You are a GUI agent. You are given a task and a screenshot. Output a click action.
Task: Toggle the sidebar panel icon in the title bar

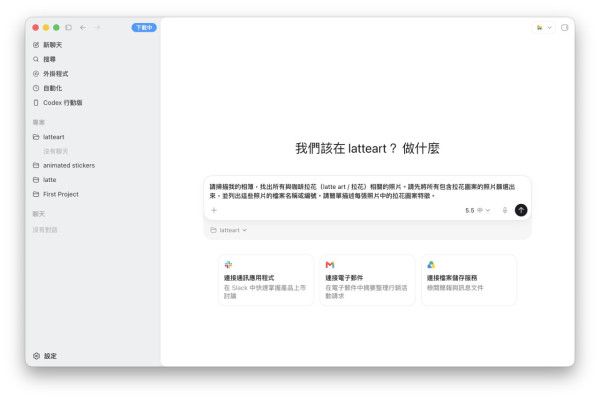[x=68, y=28]
